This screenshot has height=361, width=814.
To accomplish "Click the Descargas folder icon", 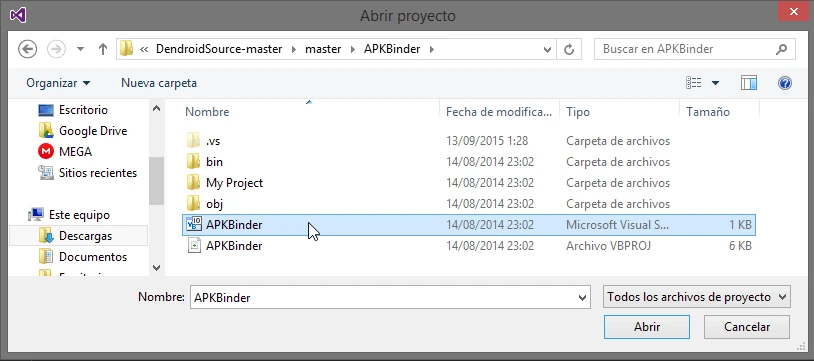I will 46,236.
